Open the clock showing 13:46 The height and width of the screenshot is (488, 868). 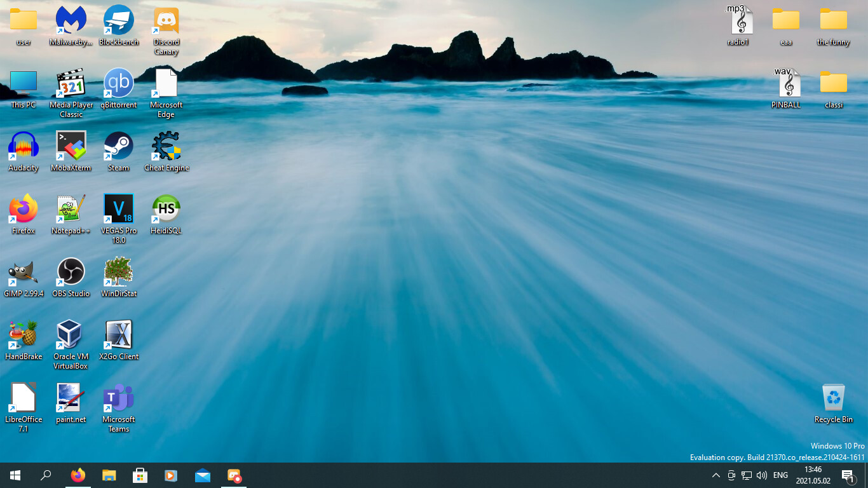click(813, 475)
